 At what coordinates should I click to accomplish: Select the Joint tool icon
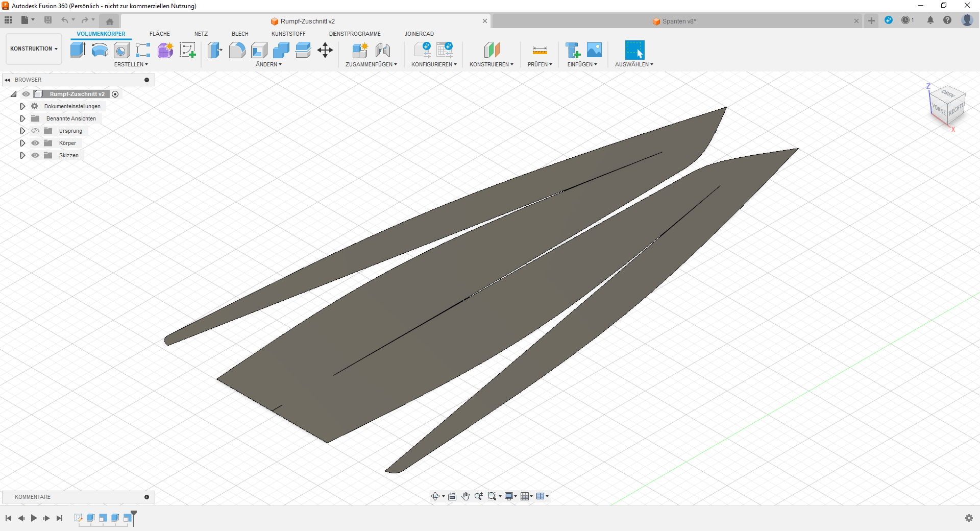(383, 50)
